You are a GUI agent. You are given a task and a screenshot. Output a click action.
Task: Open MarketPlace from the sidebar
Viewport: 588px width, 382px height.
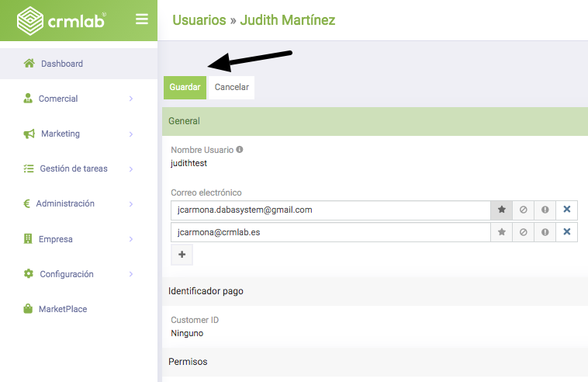click(62, 309)
